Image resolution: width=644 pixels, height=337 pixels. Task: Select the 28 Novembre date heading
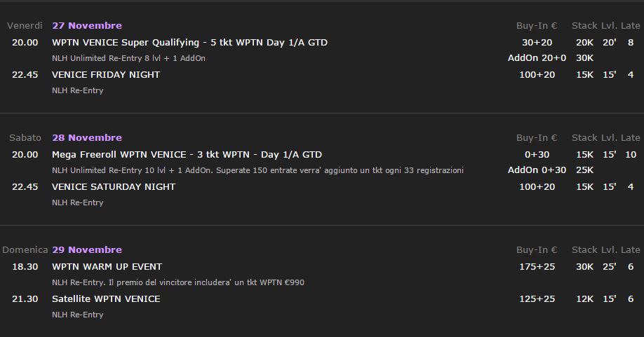(x=87, y=137)
